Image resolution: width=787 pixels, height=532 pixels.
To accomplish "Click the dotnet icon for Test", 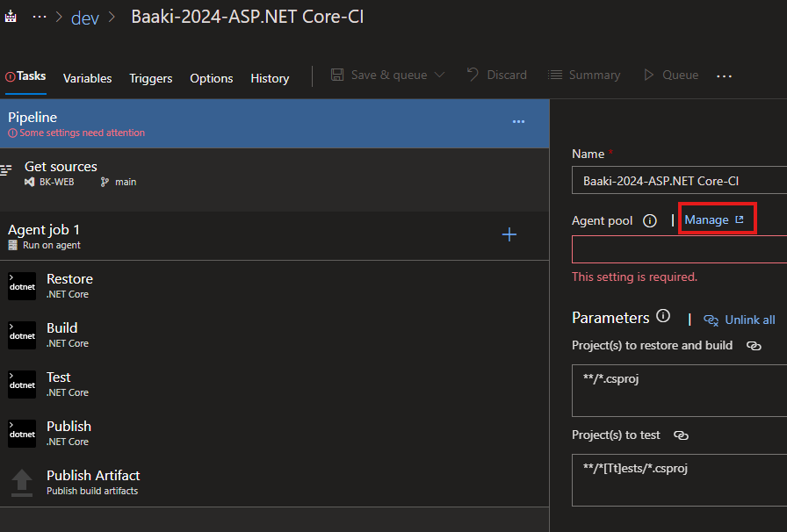I will [22, 385].
